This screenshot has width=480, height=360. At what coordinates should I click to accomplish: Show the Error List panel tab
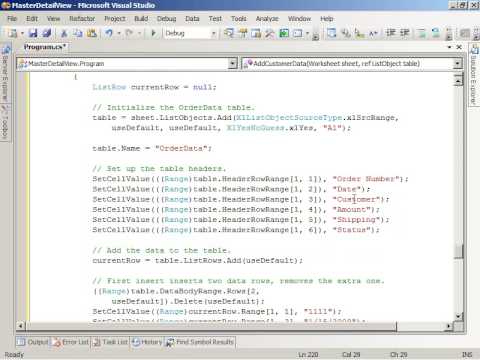click(71, 342)
